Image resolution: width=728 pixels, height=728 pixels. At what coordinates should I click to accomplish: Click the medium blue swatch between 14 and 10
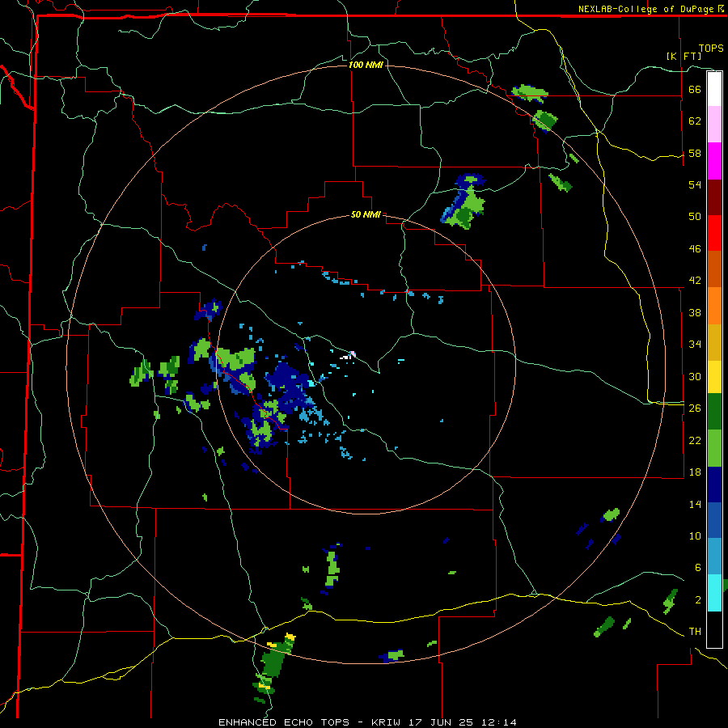pos(714,520)
